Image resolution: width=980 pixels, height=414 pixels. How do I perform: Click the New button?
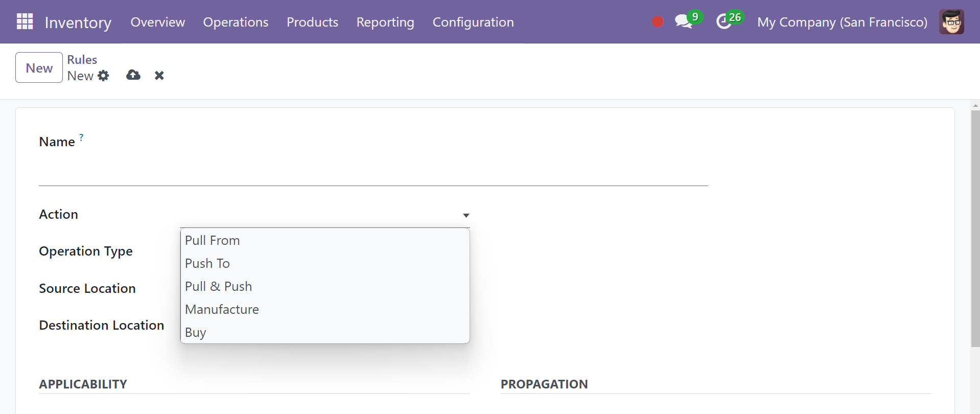tap(39, 67)
